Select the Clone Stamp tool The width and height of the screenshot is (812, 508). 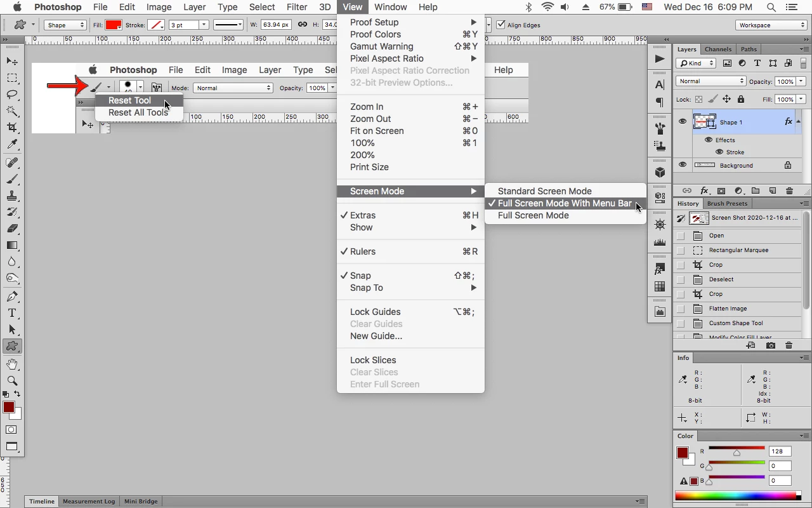click(12, 196)
